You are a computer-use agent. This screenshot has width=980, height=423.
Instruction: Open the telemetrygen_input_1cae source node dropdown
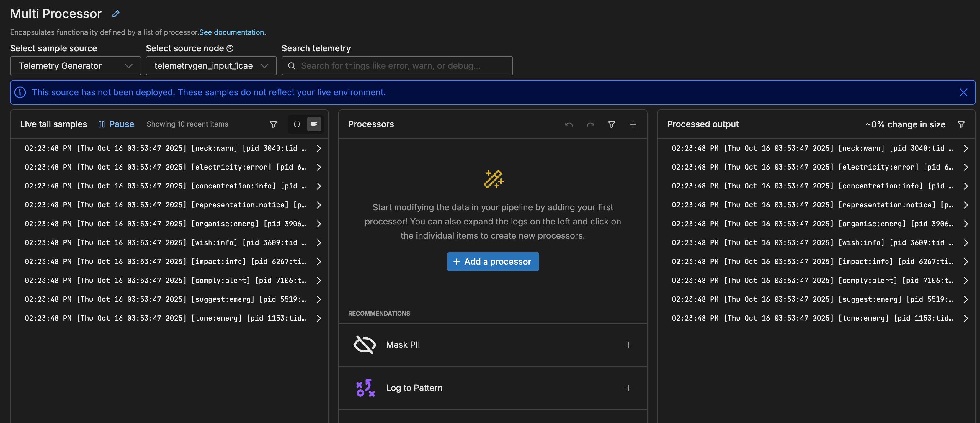(x=211, y=66)
